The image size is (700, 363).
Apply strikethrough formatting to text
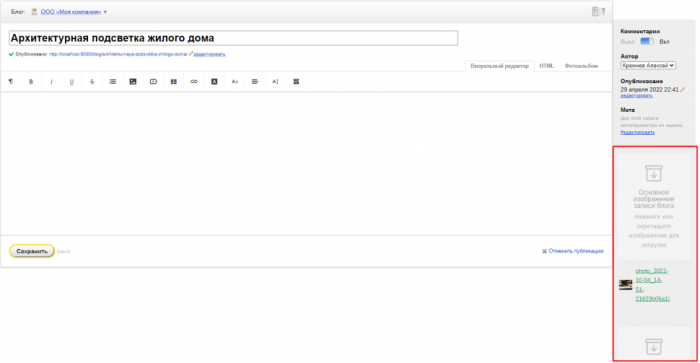[92, 82]
